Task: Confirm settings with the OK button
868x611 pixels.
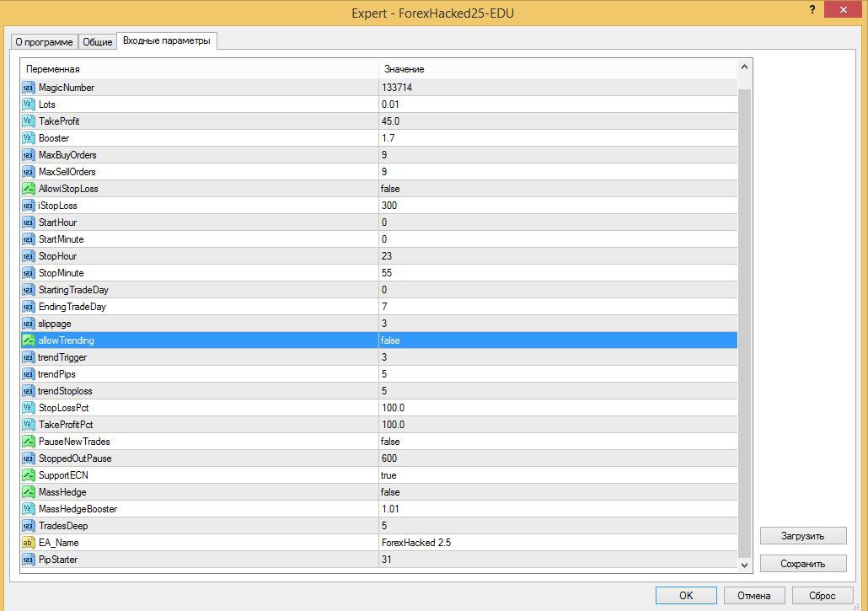Action: point(687,596)
